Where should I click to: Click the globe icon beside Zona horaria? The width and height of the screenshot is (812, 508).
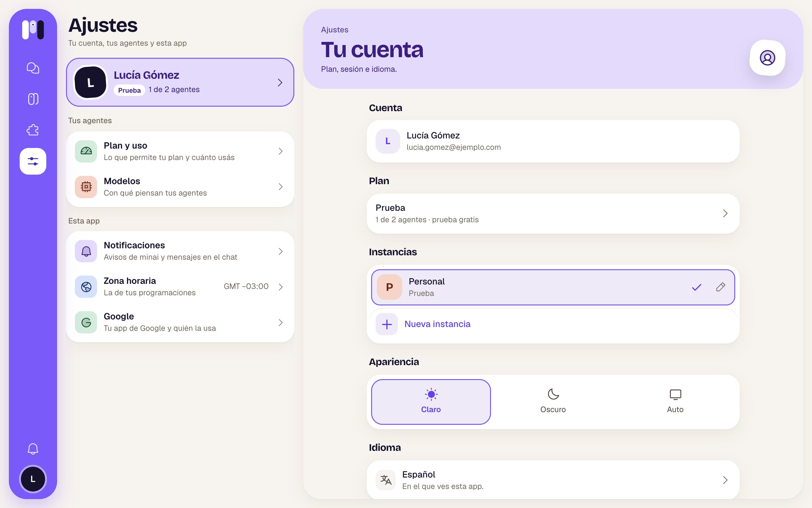[x=86, y=287]
